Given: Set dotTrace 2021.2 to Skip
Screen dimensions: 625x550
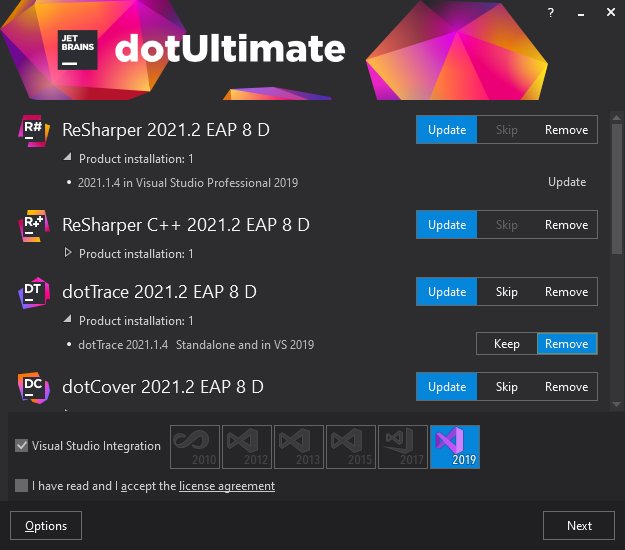Looking at the screenshot, I should click(507, 292).
